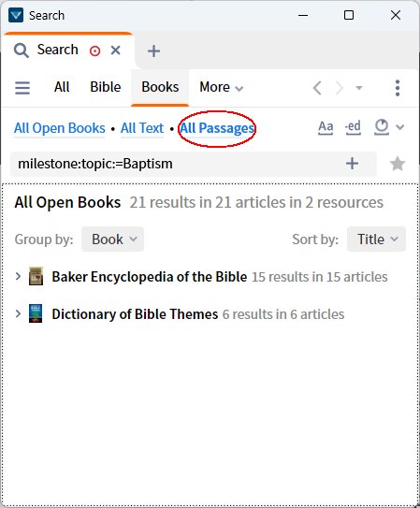Add a new tab with plus icon

pyautogui.click(x=153, y=51)
